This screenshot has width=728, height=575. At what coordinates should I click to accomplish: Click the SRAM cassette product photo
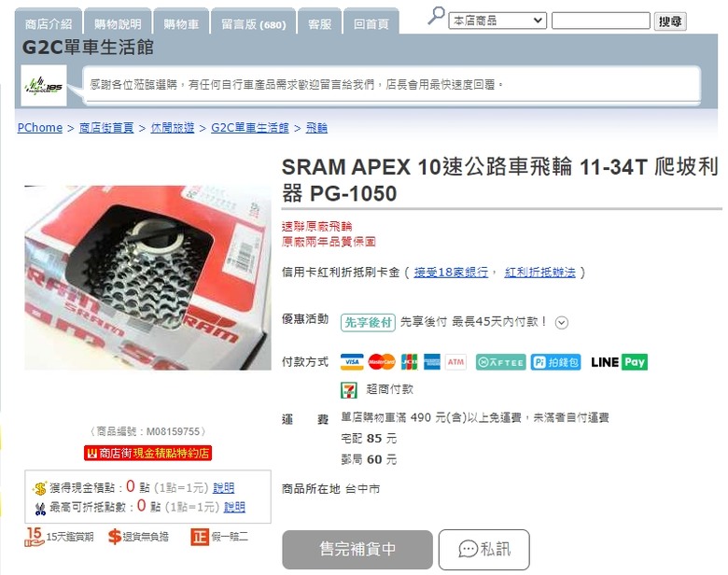click(147, 278)
